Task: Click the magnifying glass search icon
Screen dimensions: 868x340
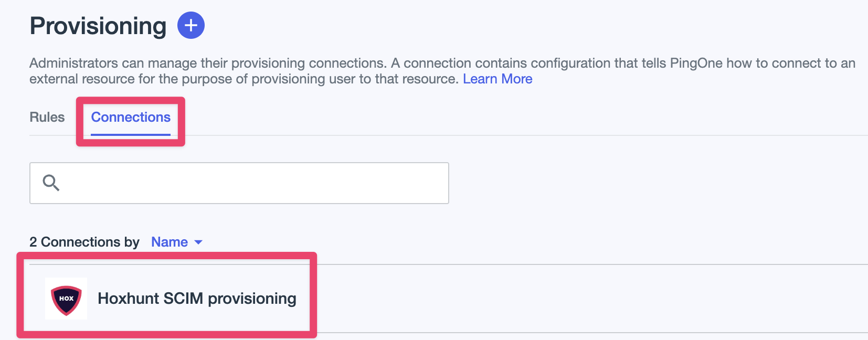Action: click(x=51, y=183)
